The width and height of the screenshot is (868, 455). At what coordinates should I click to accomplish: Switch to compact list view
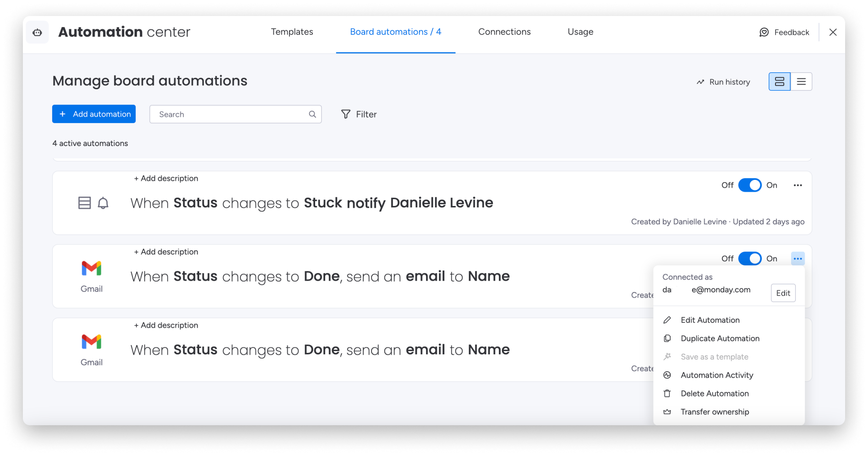[802, 81]
